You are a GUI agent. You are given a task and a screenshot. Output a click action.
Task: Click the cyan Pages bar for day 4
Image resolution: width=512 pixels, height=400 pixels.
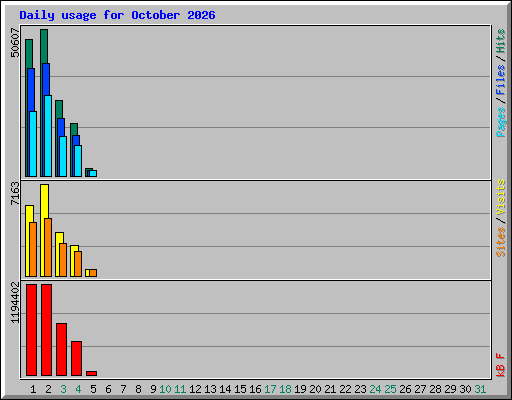[x=78, y=161]
